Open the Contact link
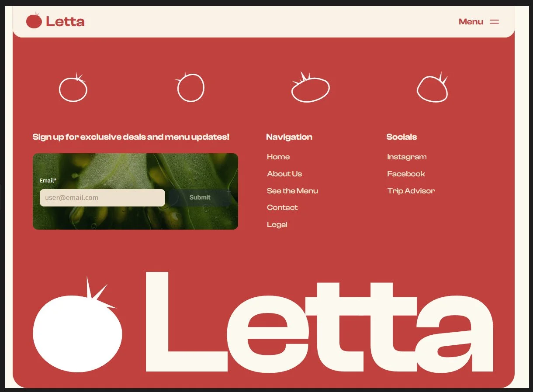This screenshot has height=392, width=533. coord(282,208)
